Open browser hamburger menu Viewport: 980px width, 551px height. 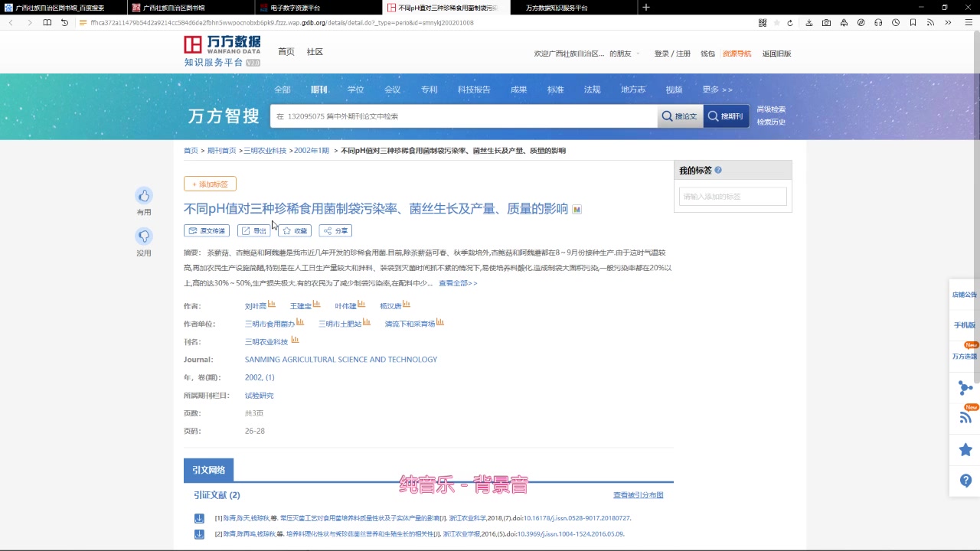[x=967, y=23]
